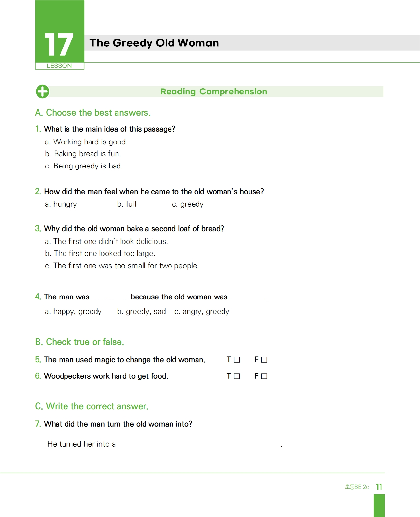Screen dimensions: 420x517
Task: Pick 'a. happy, greedy' in question 4
Action: click(x=73, y=312)
